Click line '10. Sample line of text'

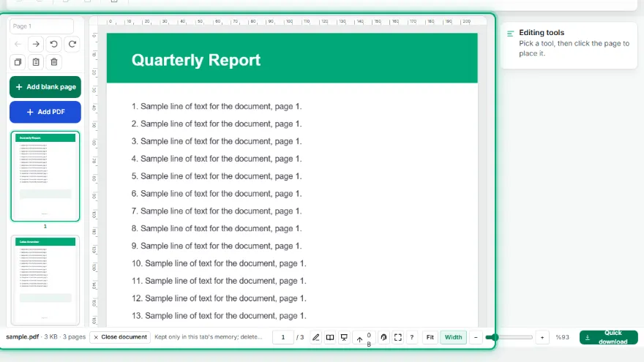pyautogui.click(x=219, y=263)
